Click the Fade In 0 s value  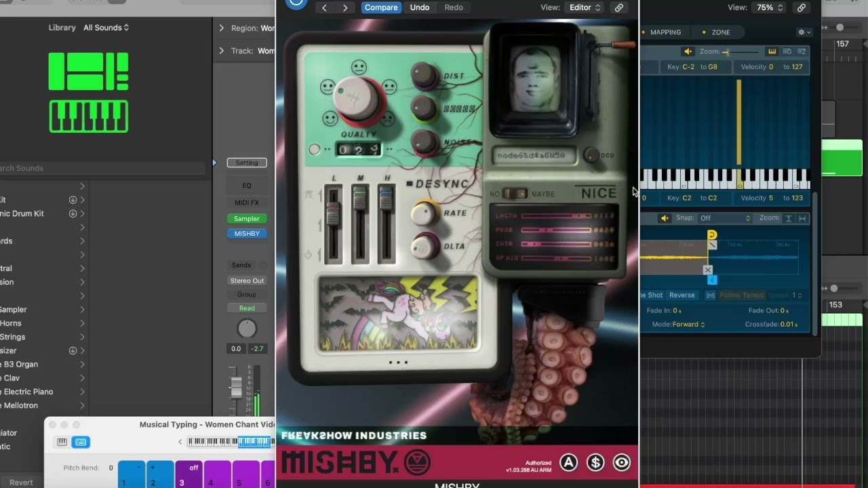tap(677, 310)
